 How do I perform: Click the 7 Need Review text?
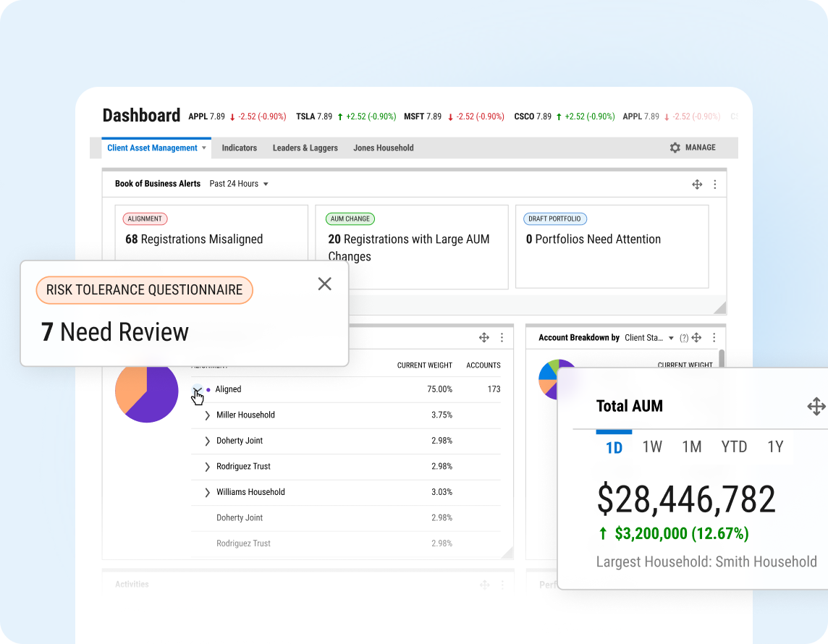pos(114,333)
